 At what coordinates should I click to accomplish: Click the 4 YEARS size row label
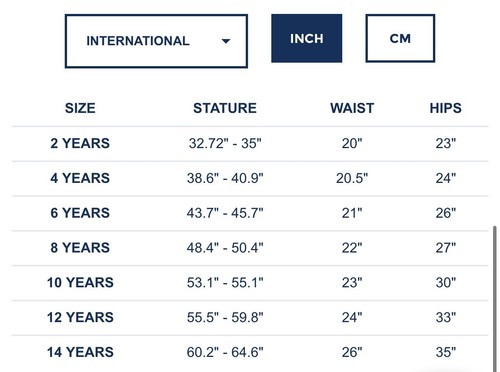(x=80, y=178)
